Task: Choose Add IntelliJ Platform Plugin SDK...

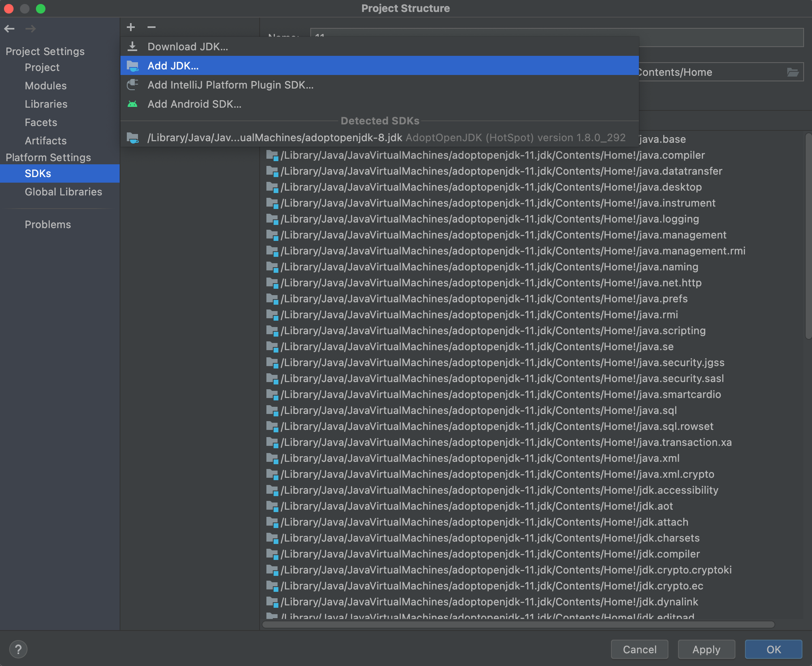Action: [x=230, y=85]
